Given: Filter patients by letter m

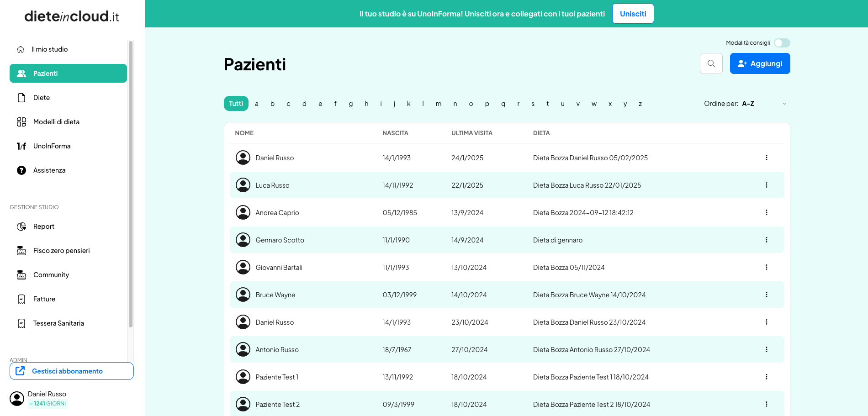Looking at the screenshot, I should pyautogui.click(x=438, y=104).
